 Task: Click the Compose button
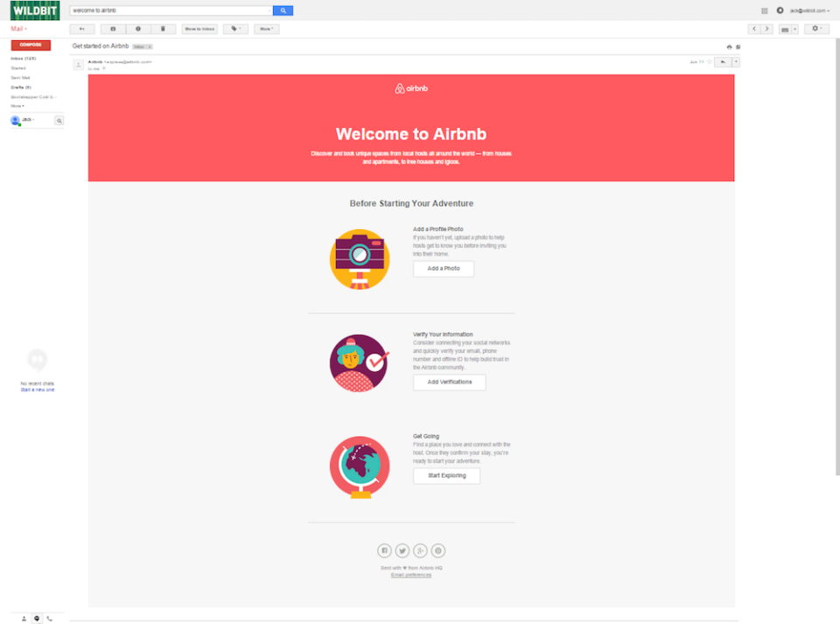pos(31,45)
